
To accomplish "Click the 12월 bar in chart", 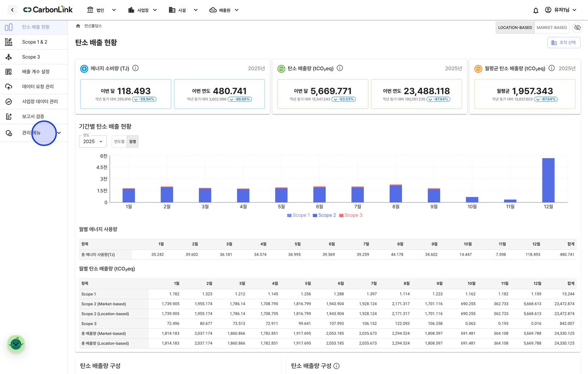I will pyautogui.click(x=548, y=180).
